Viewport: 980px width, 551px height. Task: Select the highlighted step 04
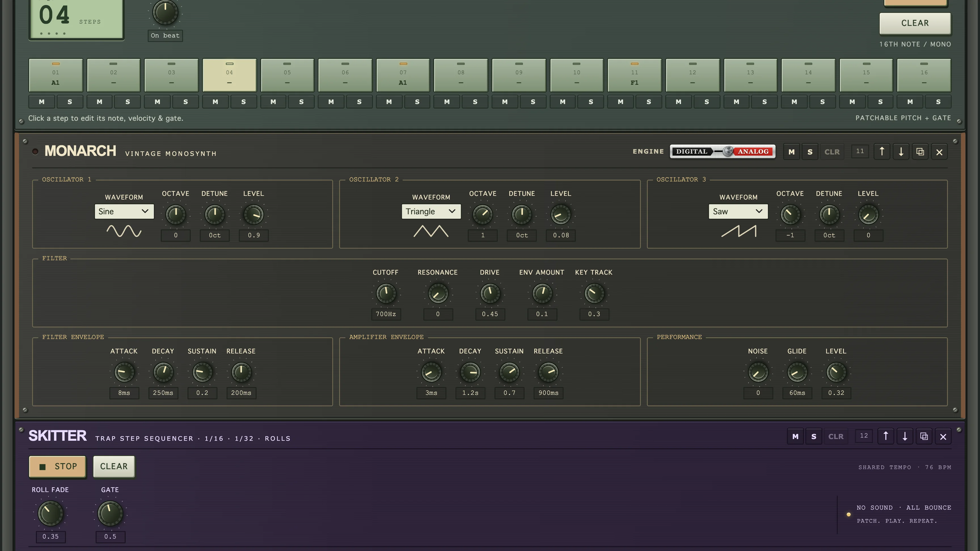click(x=229, y=75)
